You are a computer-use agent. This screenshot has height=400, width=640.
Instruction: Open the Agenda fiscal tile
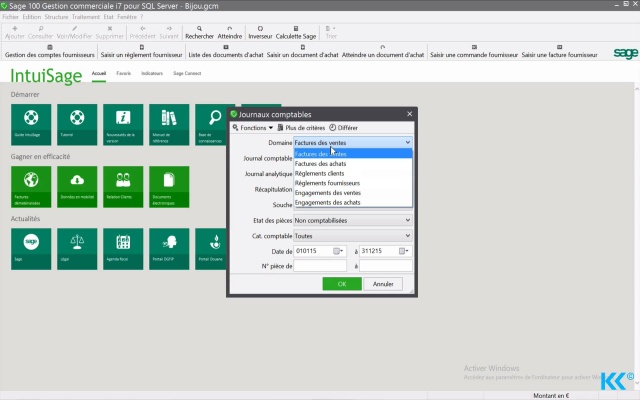pyautogui.click(x=121, y=248)
